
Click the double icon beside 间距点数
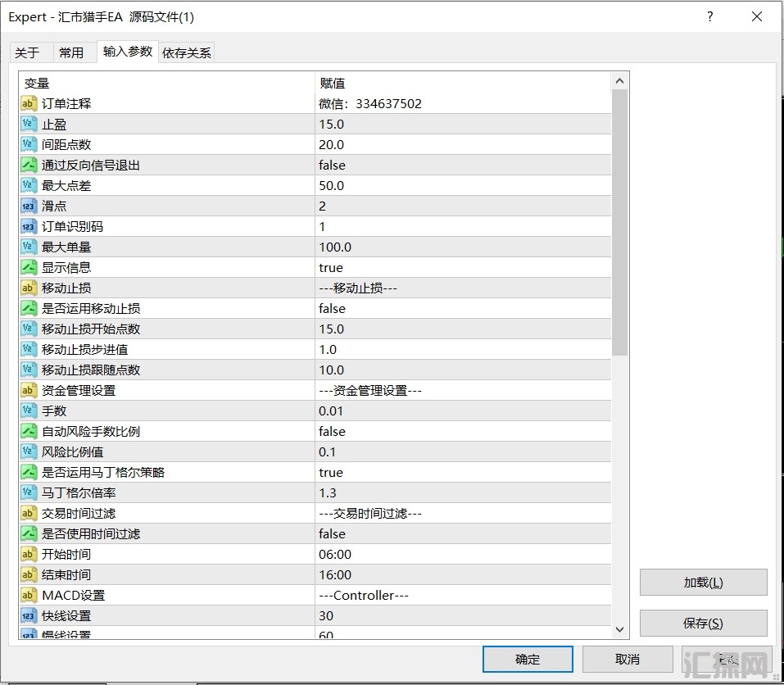coord(29,144)
